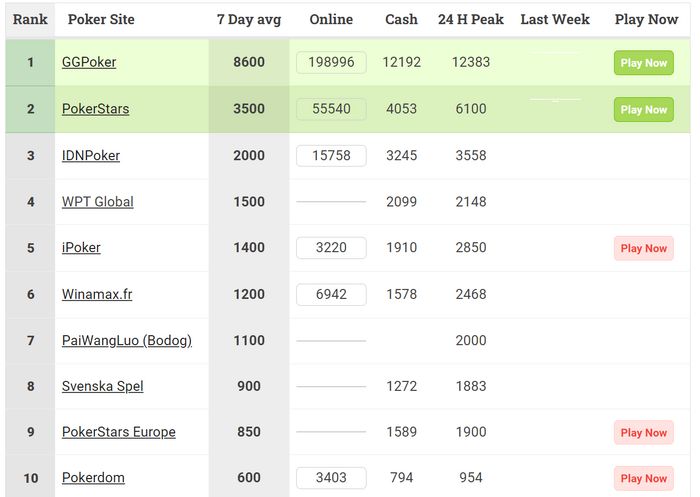This screenshot has width=700, height=497.
Task: Open the iPoker site link
Action: 81,248
